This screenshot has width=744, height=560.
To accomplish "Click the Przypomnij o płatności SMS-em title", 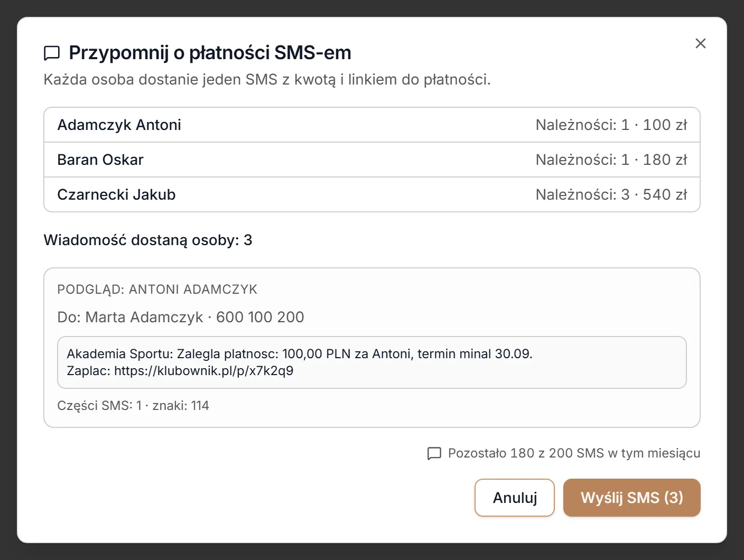I will 210,53.
